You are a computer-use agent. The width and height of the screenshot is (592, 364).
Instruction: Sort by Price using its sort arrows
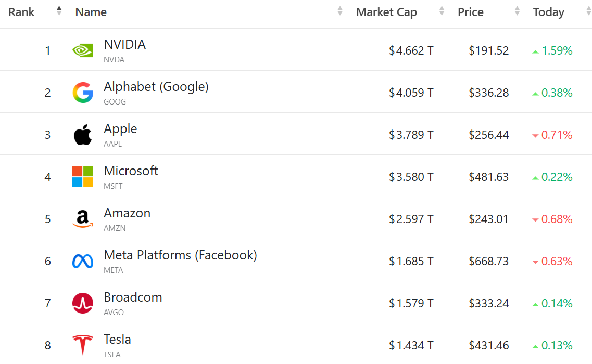point(517,11)
